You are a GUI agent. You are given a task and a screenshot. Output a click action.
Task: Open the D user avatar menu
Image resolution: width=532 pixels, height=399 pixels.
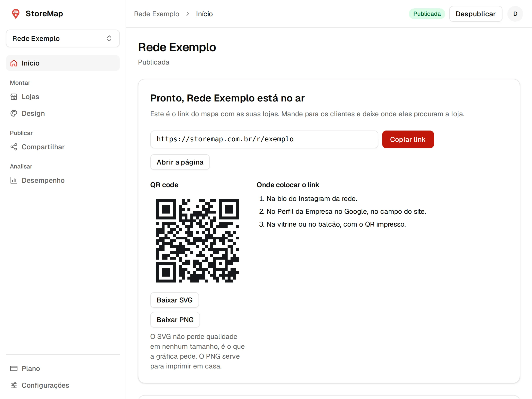click(x=515, y=14)
